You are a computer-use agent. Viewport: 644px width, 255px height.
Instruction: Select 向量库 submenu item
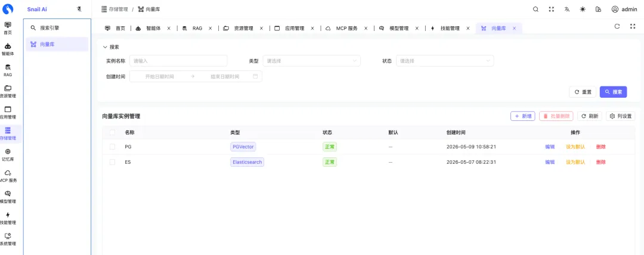coord(57,44)
